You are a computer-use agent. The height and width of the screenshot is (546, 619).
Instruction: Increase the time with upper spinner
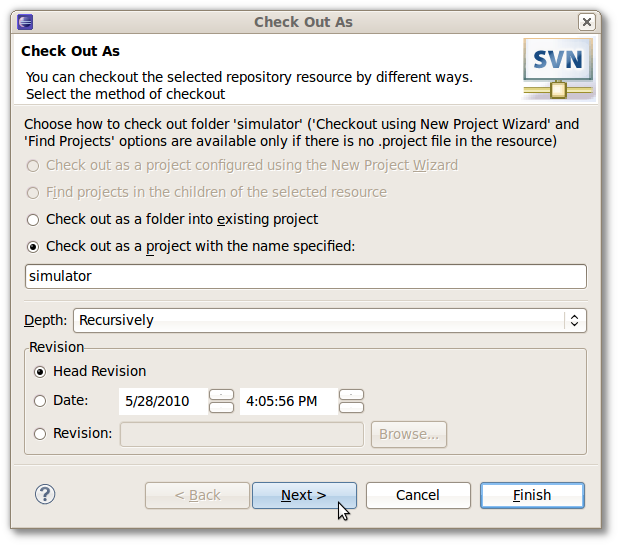[351, 395]
